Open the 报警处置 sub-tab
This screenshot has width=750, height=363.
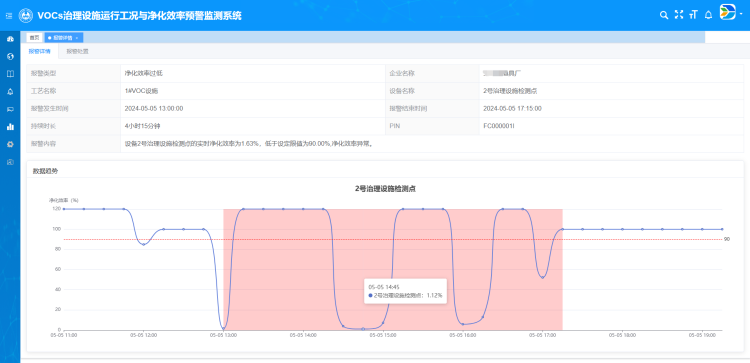tap(77, 51)
